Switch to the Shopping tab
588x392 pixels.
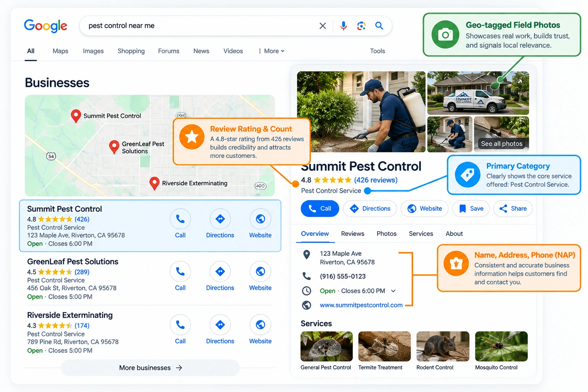click(131, 51)
